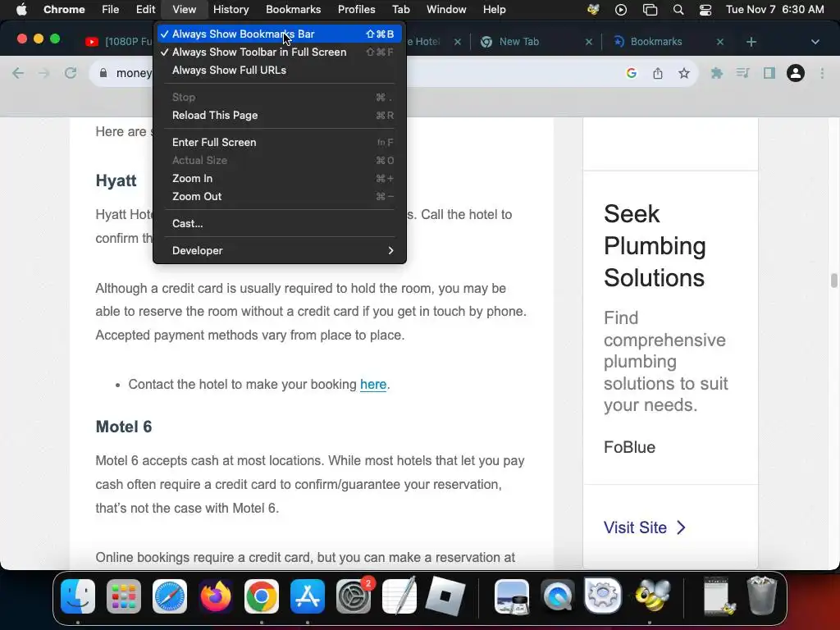
Task: Click the Spotlight search icon in menu bar
Action: (678, 10)
